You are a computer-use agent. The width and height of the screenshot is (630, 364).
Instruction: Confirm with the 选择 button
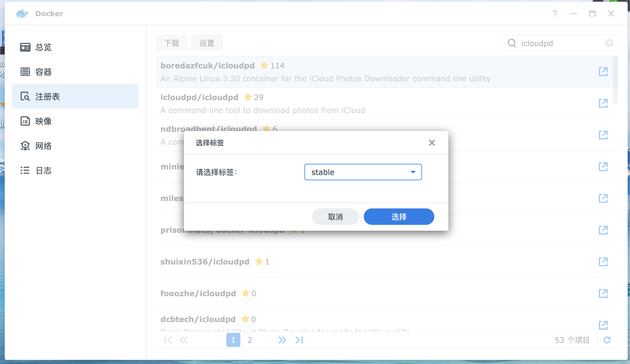point(399,217)
